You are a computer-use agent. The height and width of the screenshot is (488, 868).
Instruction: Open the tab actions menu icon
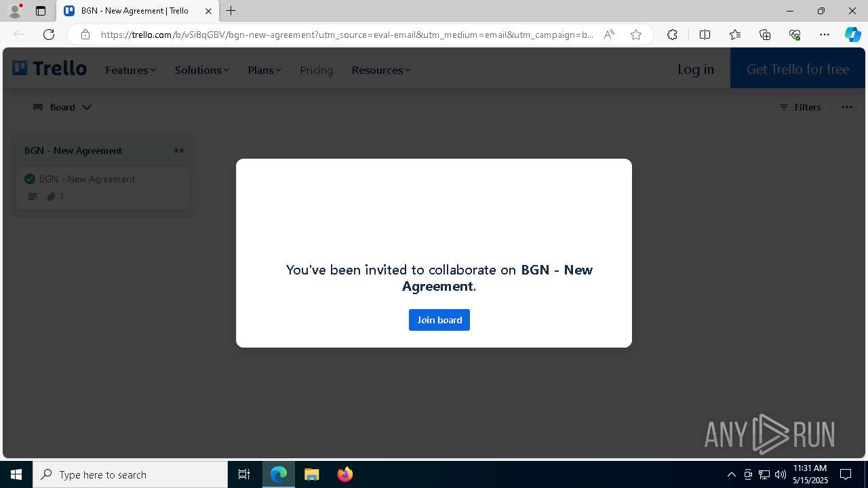41,11
